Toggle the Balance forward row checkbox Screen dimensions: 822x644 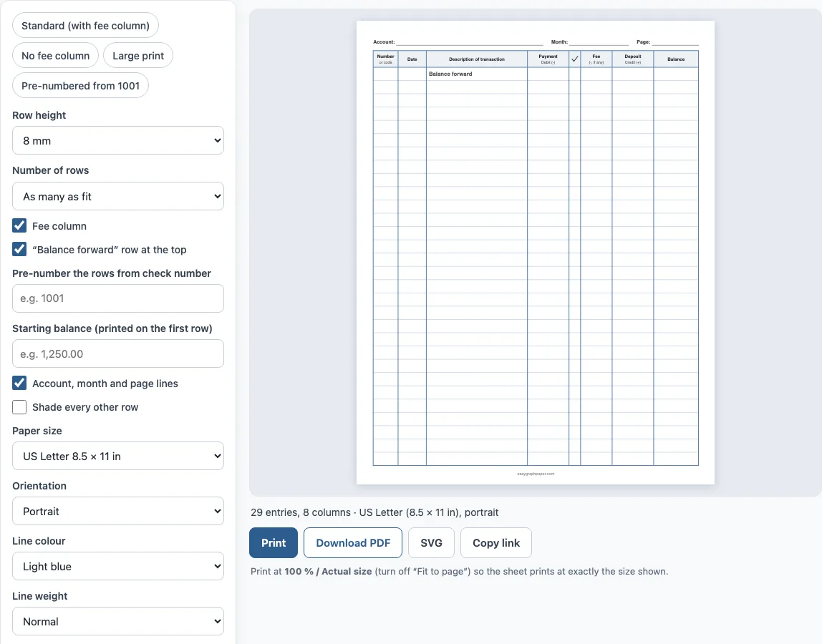tap(19, 250)
